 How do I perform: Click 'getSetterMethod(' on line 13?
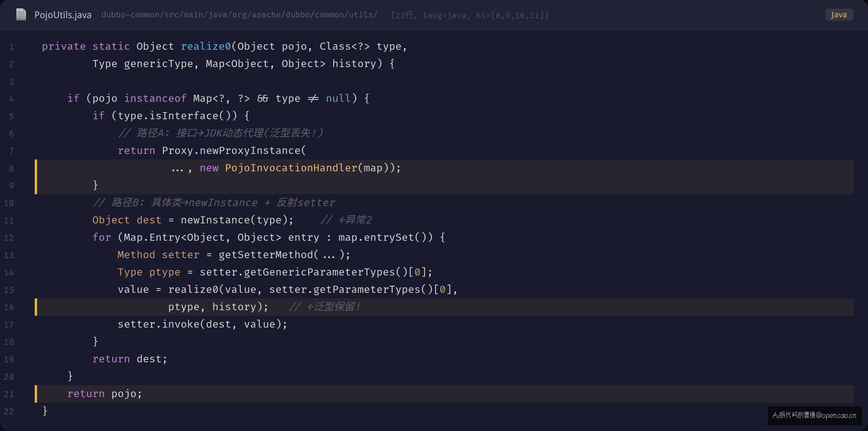pos(269,255)
